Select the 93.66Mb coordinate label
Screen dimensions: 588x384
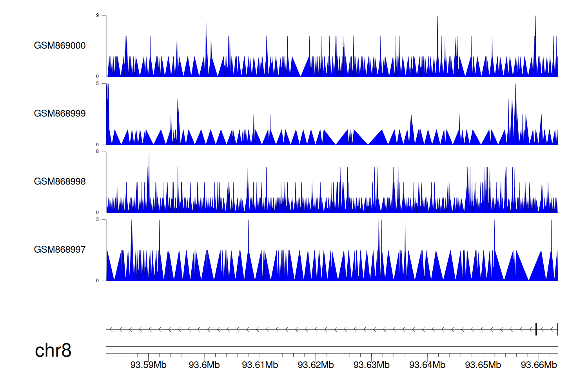click(539, 365)
